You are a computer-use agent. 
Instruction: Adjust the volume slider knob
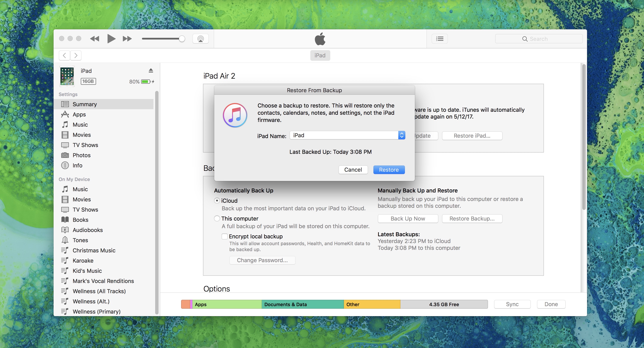182,39
